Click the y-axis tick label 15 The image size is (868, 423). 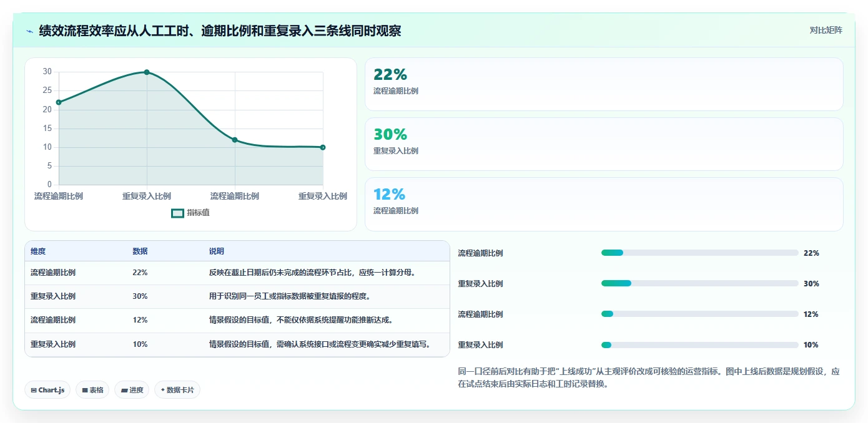pyautogui.click(x=47, y=129)
